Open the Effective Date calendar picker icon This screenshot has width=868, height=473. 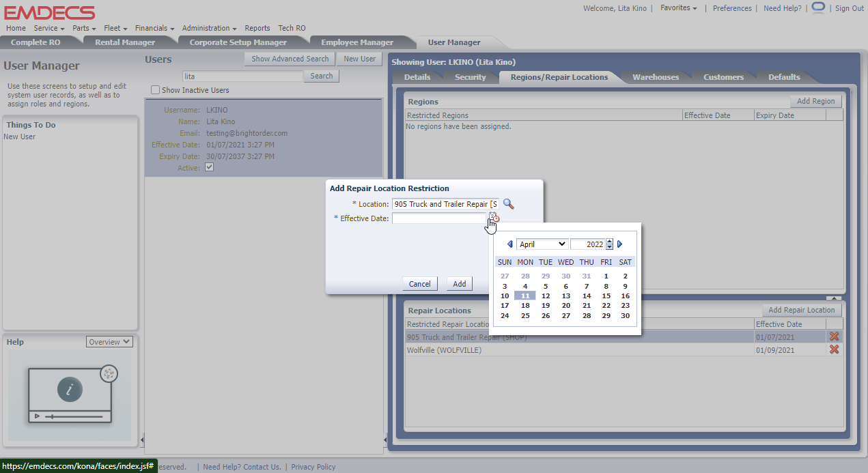(494, 218)
